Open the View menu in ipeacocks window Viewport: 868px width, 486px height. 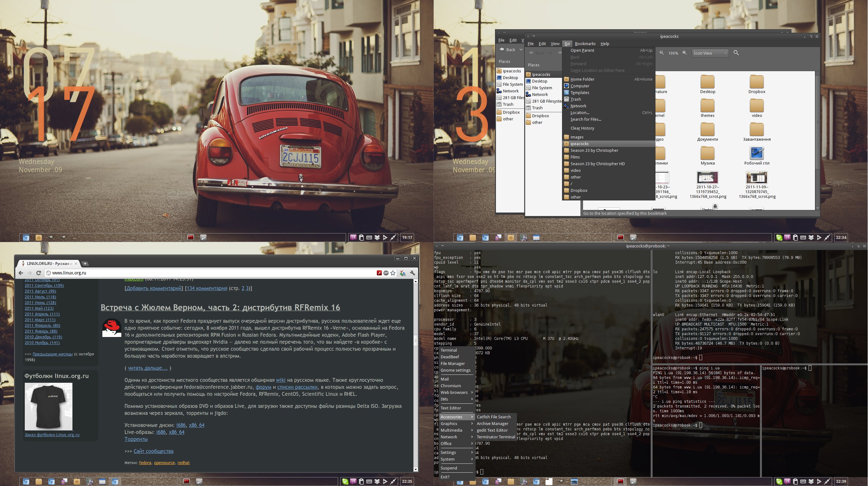[x=555, y=44]
